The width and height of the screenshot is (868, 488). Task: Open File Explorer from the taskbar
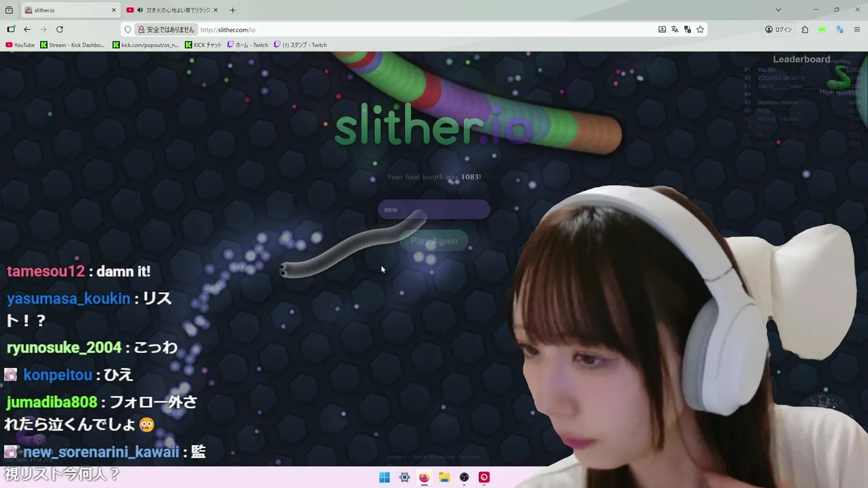444,477
